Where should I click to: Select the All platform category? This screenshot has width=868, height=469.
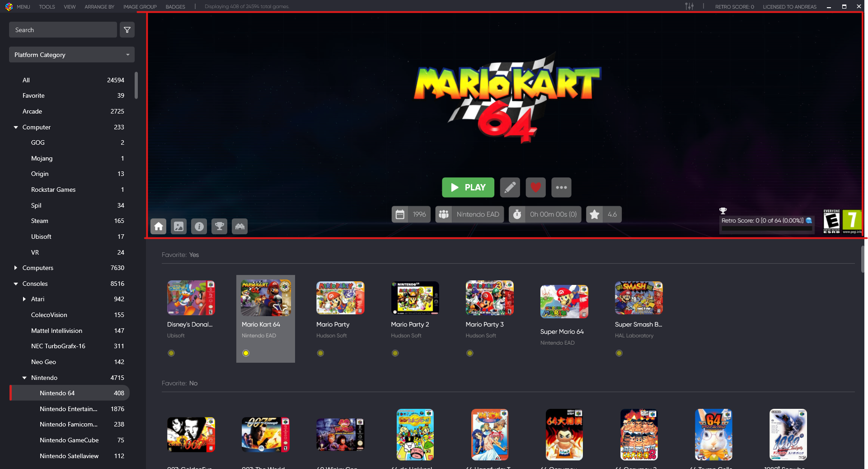(70, 80)
